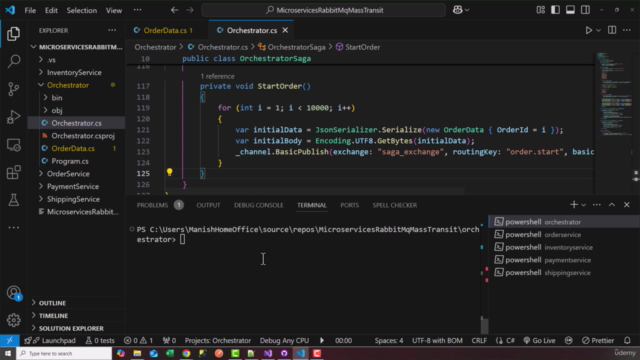Open the Accounts menu
Image resolution: width=640 pixels, height=360 pixels.
click(x=13, y=293)
